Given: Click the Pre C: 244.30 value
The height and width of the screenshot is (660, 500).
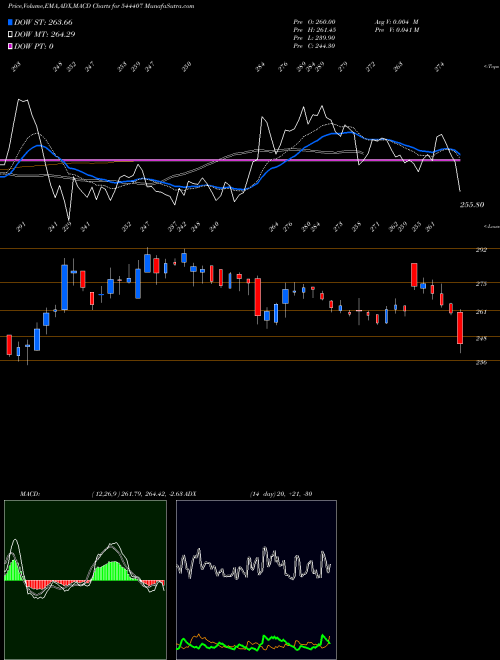Looking at the screenshot, I should coord(314,46).
